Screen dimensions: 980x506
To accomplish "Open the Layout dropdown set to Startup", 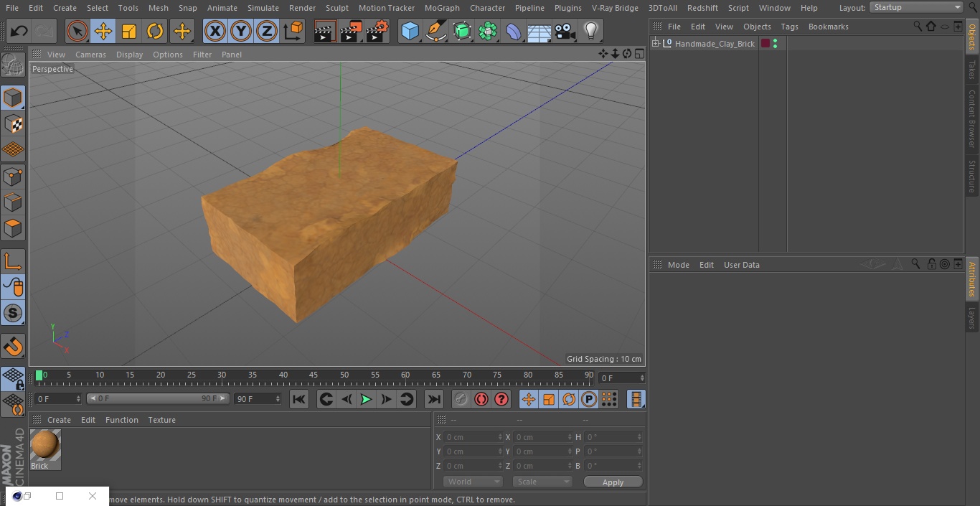I will tap(916, 7).
